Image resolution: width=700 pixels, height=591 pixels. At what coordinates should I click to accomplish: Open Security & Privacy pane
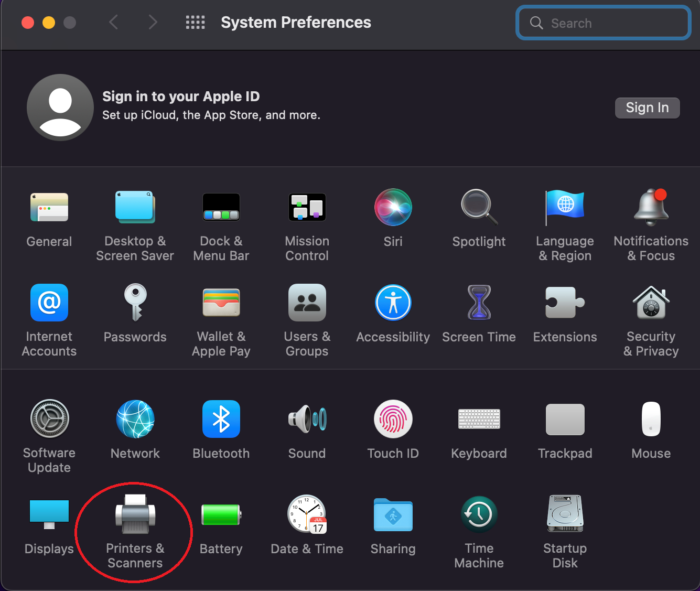coord(651,303)
